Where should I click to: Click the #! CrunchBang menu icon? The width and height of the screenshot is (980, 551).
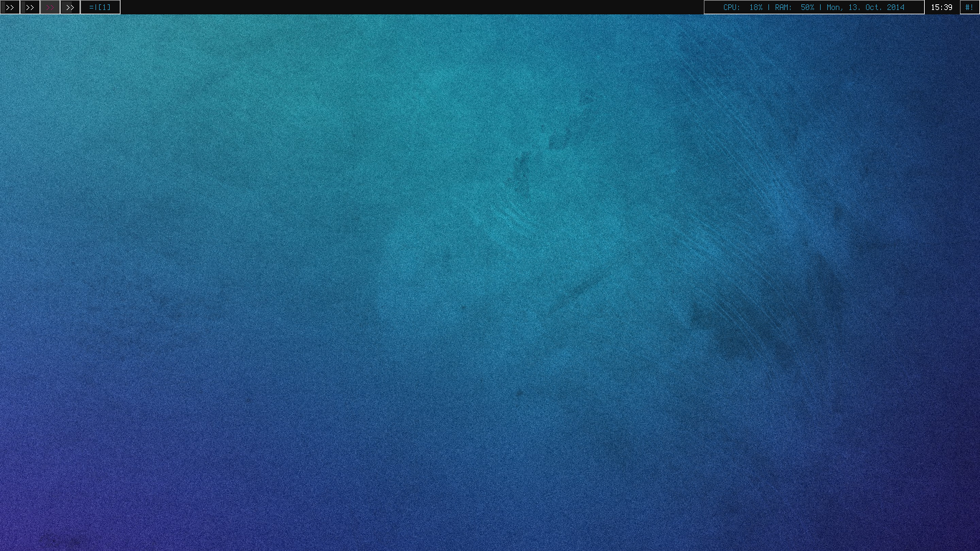point(970,7)
